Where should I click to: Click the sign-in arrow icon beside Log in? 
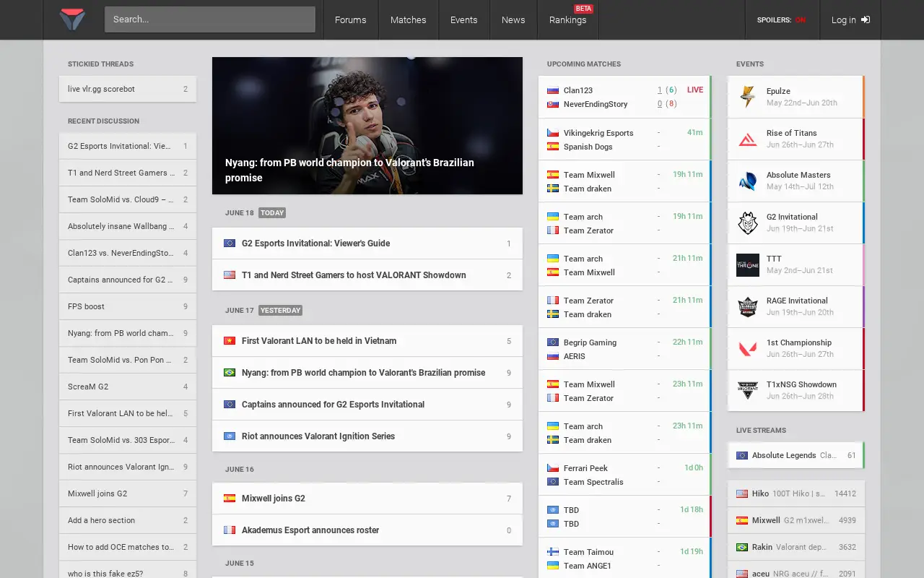click(866, 20)
